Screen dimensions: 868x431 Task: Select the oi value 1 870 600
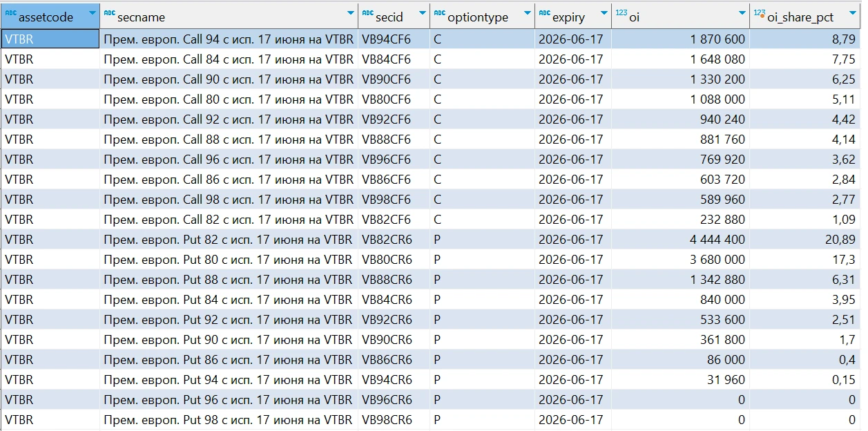pos(680,39)
